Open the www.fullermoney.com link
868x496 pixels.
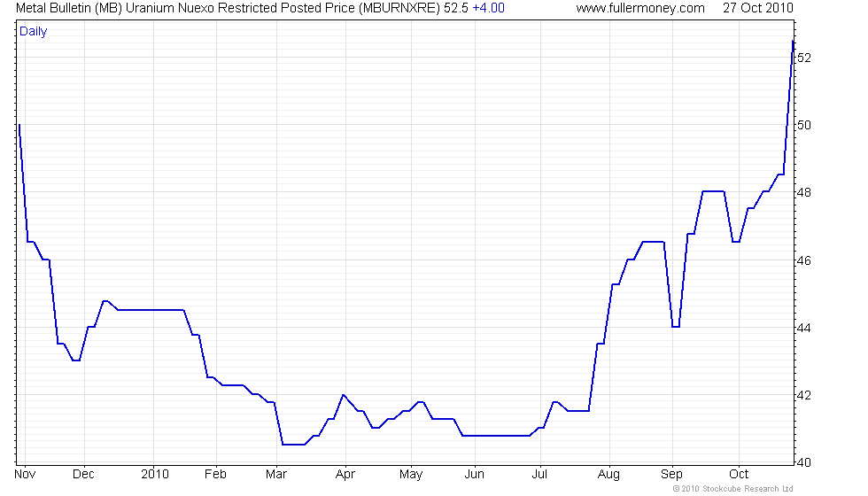[x=639, y=8]
